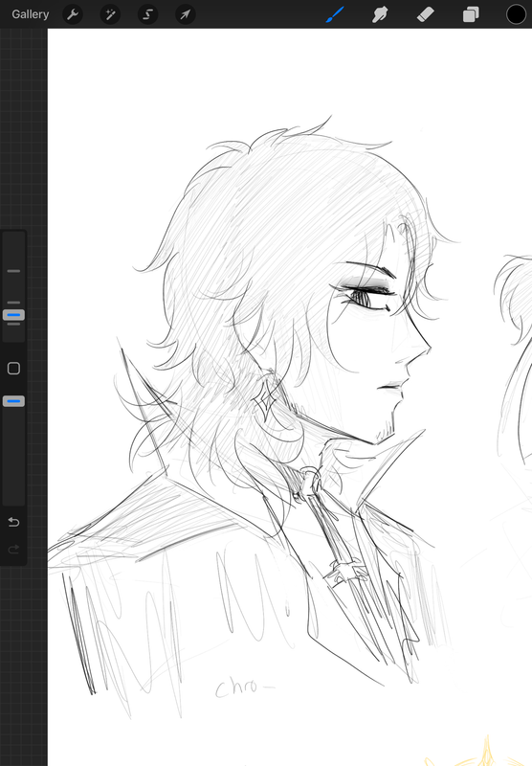Tap the square modify button on sidebar
532x766 pixels.
(x=13, y=369)
